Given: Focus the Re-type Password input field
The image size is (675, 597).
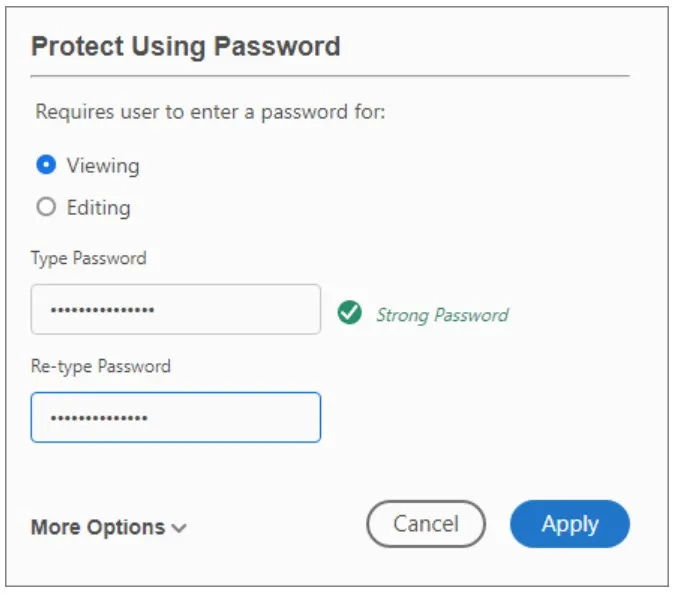Looking at the screenshot, I should coord(175,417).
